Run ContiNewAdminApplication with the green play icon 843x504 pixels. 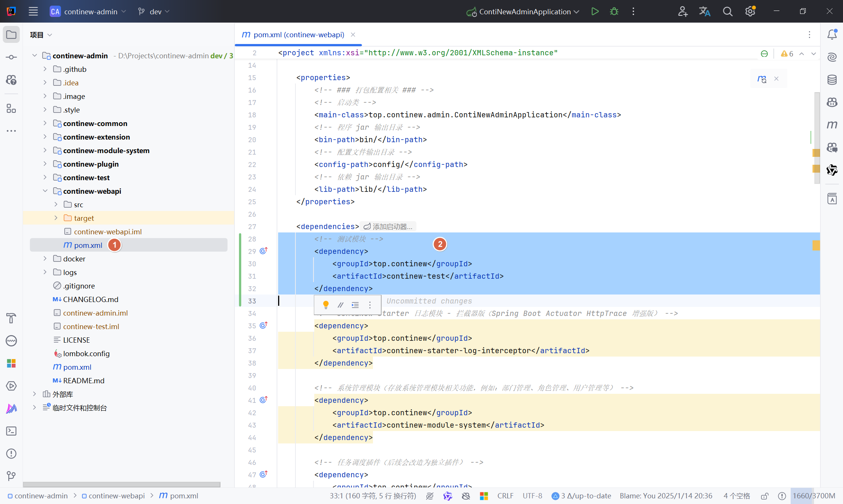point(595,12)
